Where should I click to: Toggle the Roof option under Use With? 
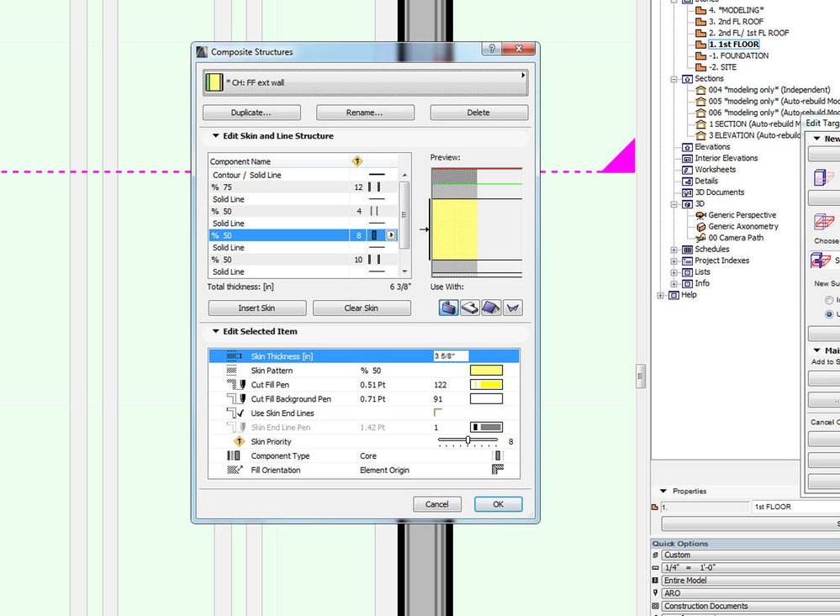[491, 308]
